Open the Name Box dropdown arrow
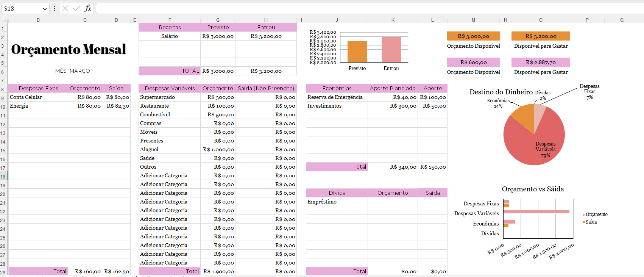The image size is (644, 277). 45,9
